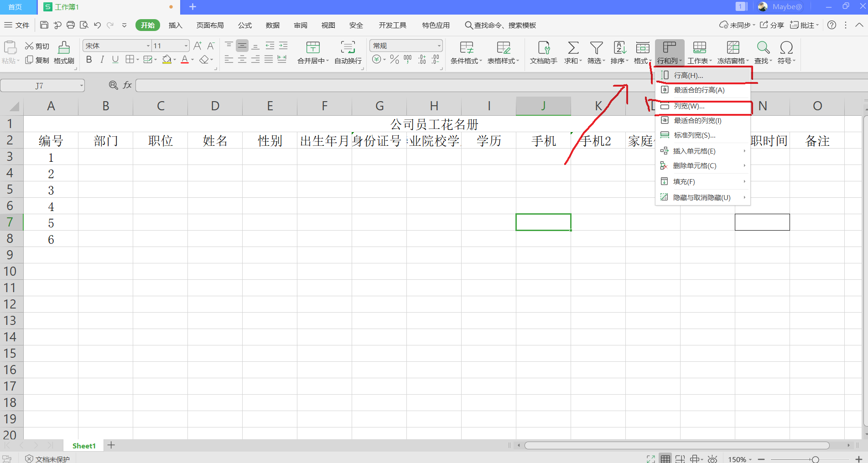Click the eye protection mode icon in status bar
Screen dimensions: 868x463
pyautogui.click(x=713, y=459)
